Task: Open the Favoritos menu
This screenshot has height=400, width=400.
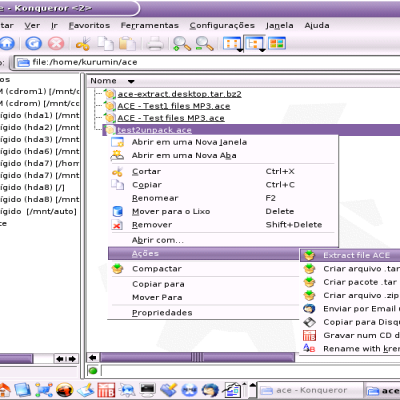Action: 89,26
